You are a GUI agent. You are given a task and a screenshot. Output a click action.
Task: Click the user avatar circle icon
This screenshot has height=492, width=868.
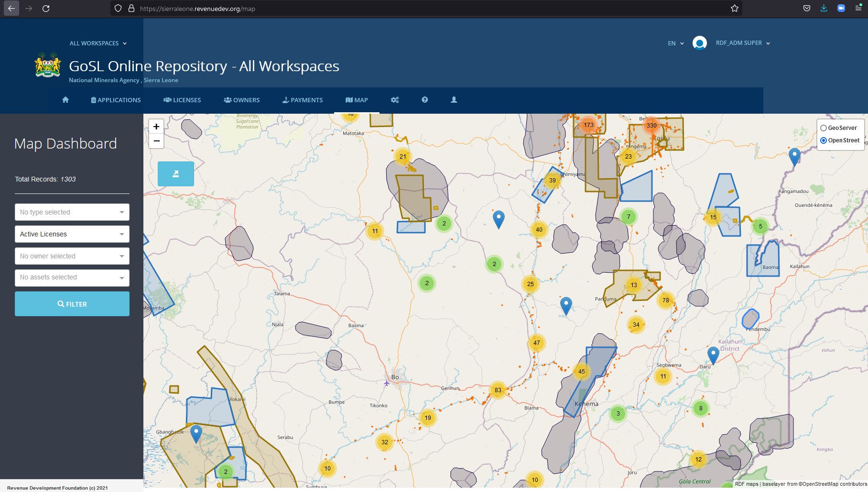pos(700,43)
